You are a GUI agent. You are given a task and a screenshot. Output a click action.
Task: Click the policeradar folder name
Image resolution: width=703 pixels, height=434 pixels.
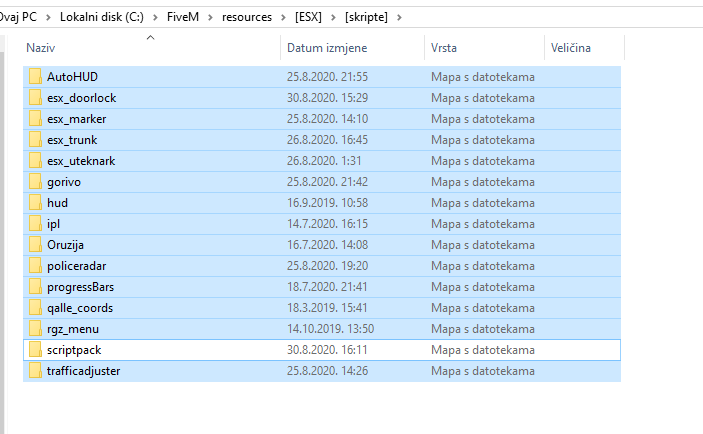(77, 266)
